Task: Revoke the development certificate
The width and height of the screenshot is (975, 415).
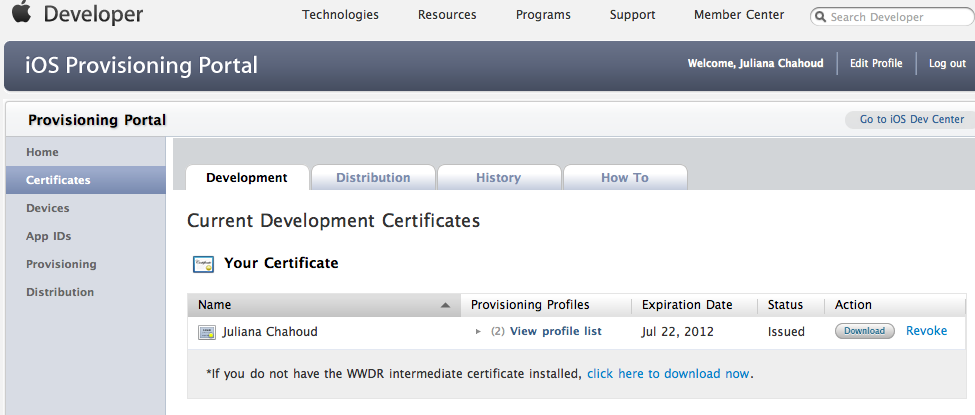Action: tap(926, 331)
